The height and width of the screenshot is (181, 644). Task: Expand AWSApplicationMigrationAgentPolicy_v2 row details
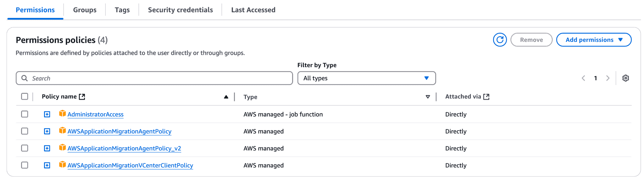[x=47, y=148]
